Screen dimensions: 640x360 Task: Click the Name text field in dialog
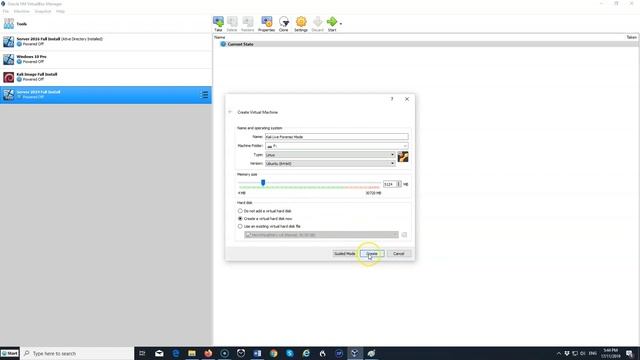tap(336, 137)
